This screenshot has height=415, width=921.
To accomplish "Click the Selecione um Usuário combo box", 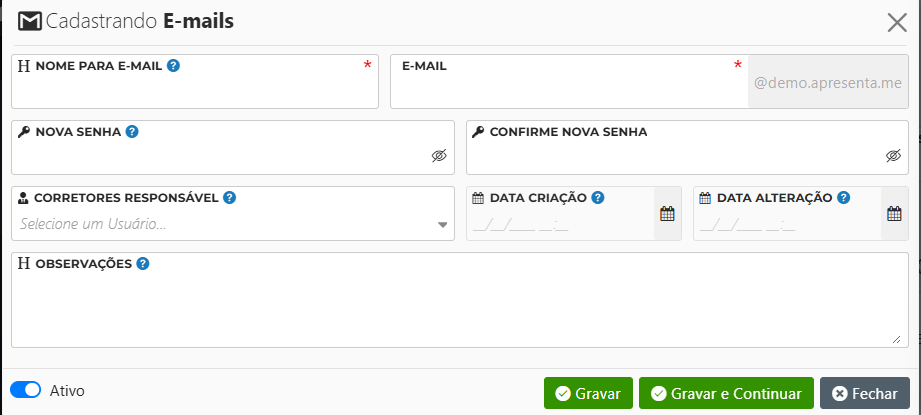I will [220, 225].
